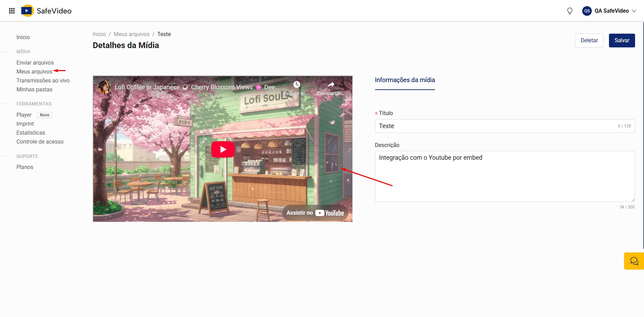Open Controle de acesso in the sidebar

[40, 141]
